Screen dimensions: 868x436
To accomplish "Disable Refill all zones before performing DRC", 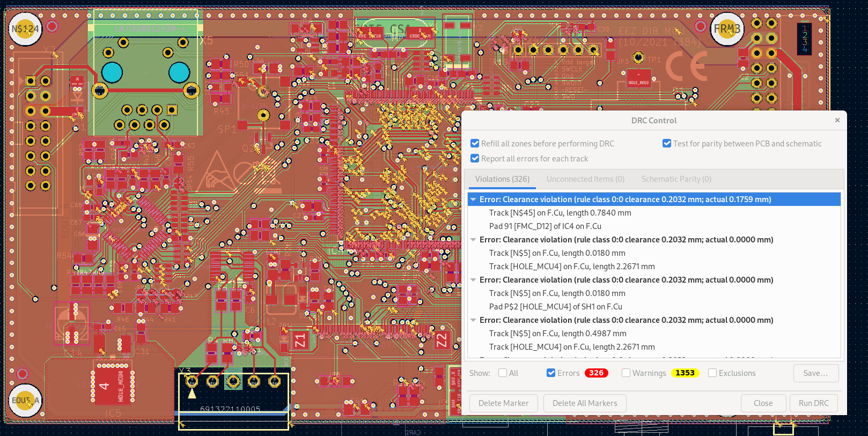I will tap(475, 144).
